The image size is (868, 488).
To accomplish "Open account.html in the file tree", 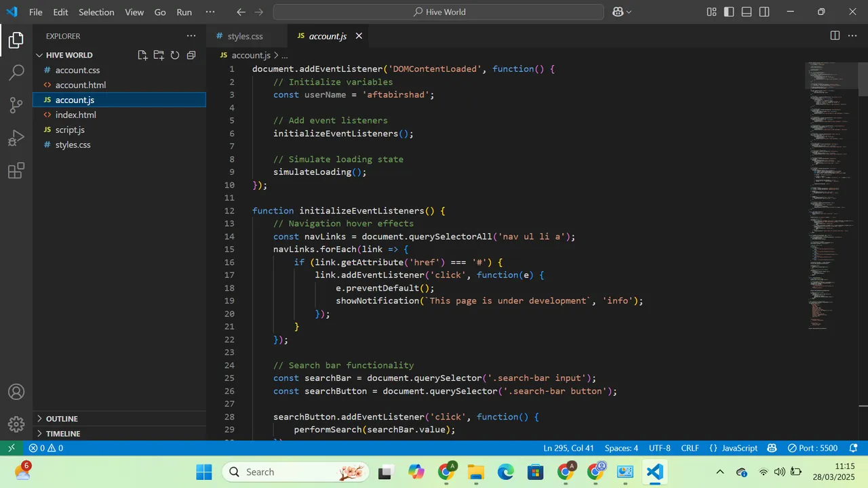I will pyautogui.click(x=119, y=85).
